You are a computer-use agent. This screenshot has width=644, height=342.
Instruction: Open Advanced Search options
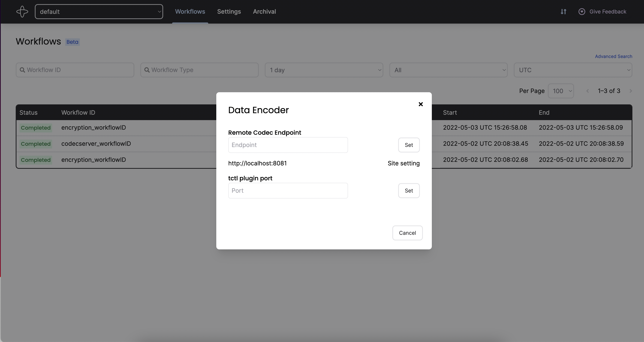coord(613,56)
